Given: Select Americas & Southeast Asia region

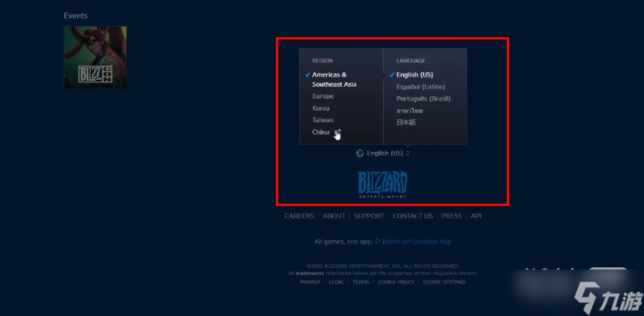Looking at the screenshot, I should [x=334, y=80].
